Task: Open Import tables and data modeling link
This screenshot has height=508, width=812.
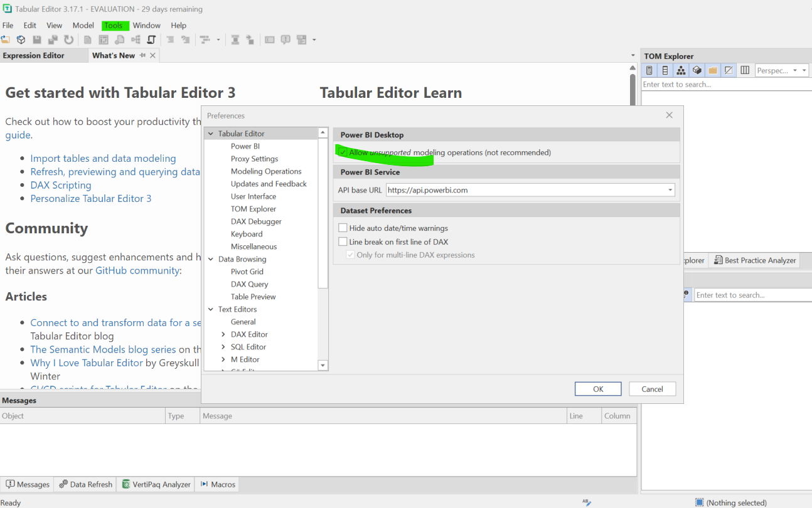Action: point(103,159)
